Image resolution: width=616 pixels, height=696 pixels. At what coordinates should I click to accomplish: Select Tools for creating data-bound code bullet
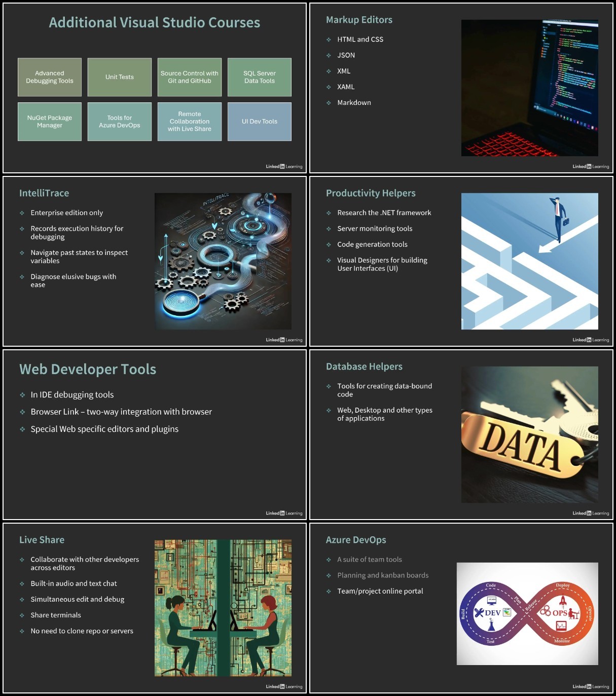[385, 390]
